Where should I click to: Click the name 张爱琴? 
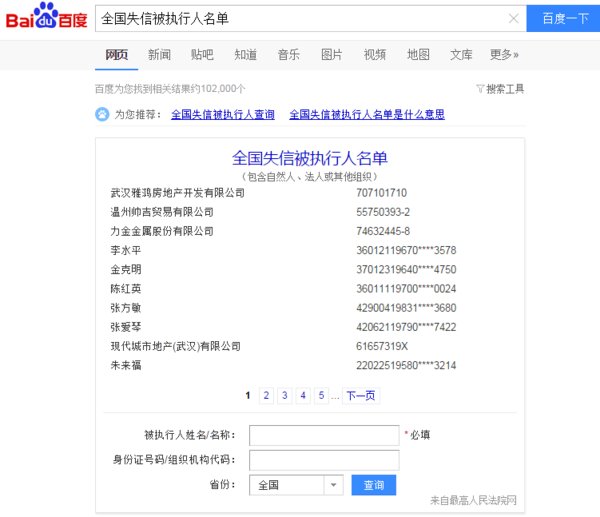(x=126, y=327)
